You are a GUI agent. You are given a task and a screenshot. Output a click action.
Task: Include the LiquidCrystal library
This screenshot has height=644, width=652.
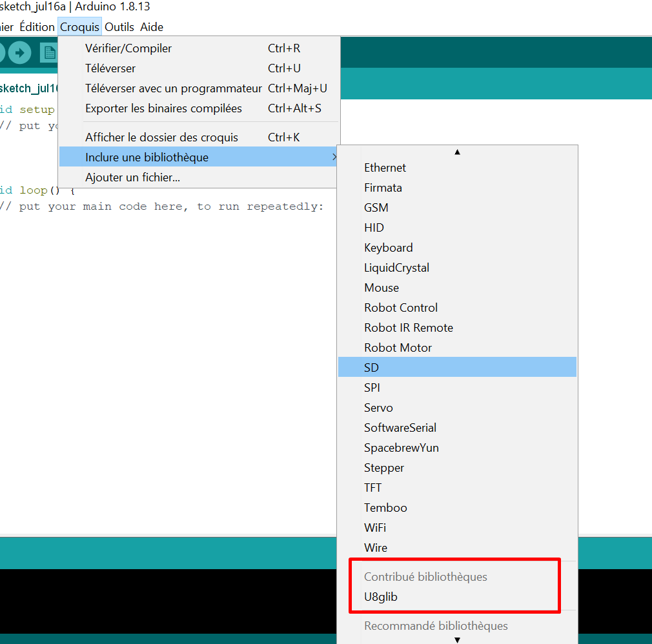pyautogui.click(x=458, y=267)
